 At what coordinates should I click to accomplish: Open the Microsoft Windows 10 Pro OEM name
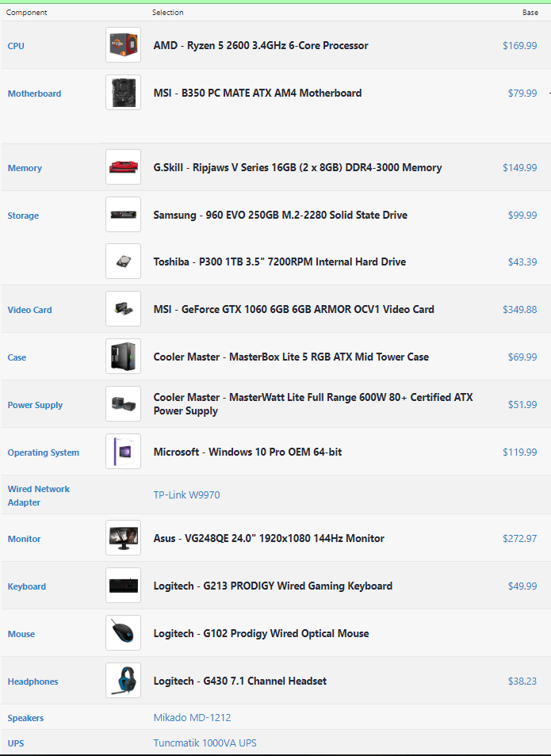pyautogui.click(x=247, y=452)
